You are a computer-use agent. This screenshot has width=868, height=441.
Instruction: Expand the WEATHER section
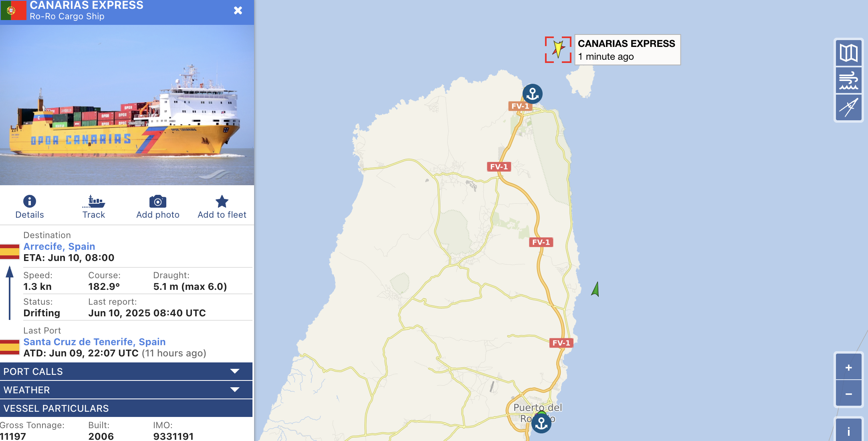pyautogui.click(x=126, y=390)
